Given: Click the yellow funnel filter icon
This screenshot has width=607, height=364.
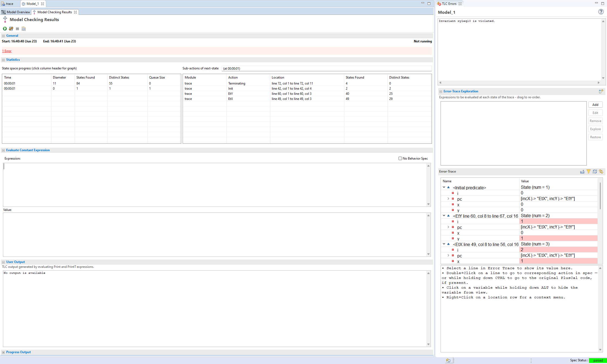Looking at the screenshot, I should coord(588,171).
